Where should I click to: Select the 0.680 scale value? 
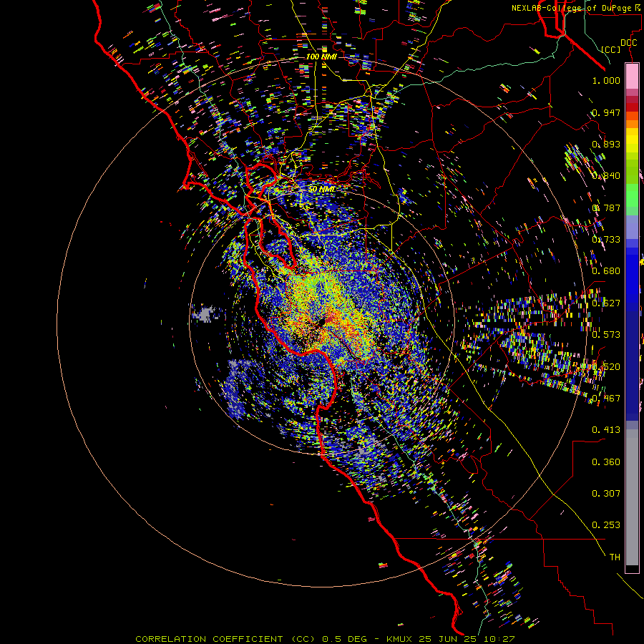click(606, 271)
